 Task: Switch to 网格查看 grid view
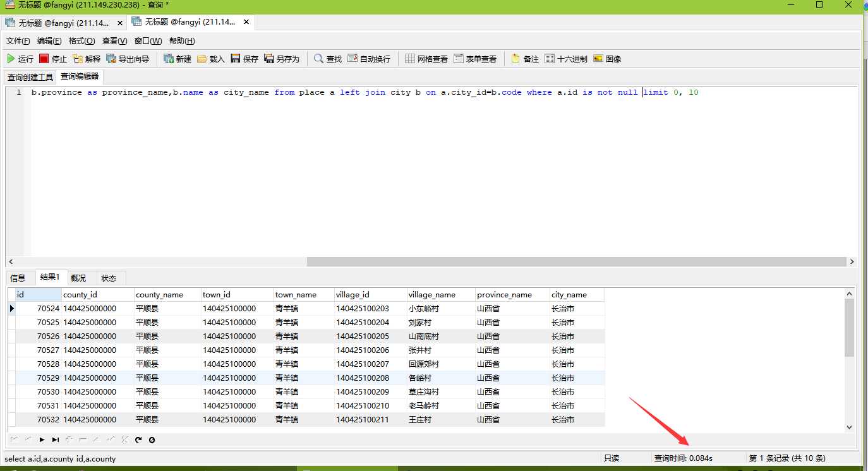click(x=426, y=59)
